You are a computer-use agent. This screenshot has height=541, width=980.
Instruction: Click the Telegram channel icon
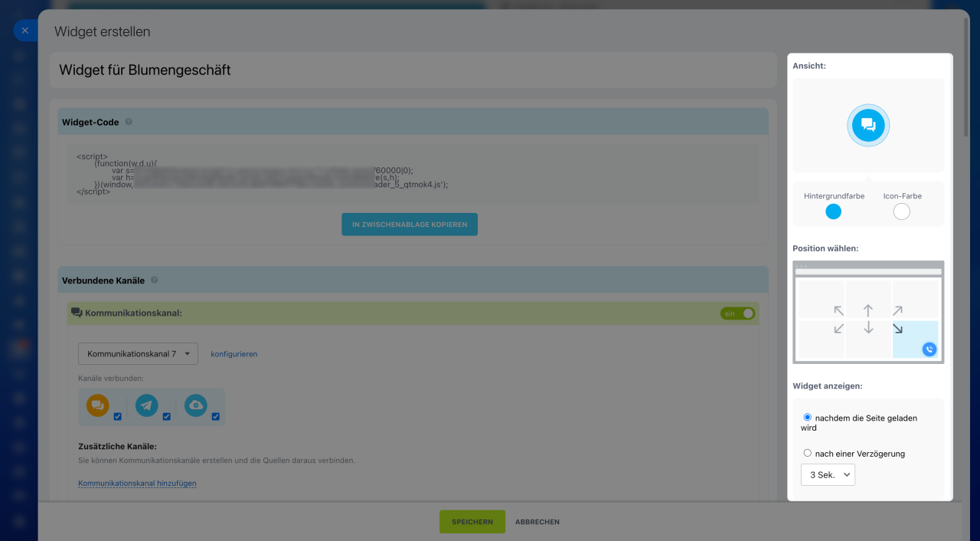click(147, 405)
